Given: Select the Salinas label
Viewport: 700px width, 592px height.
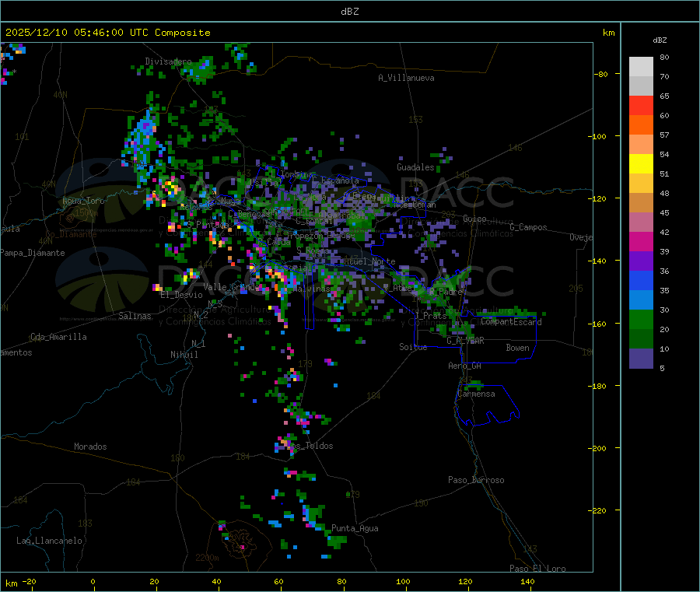Looking at the screenshot, I should tap(135, 316).
